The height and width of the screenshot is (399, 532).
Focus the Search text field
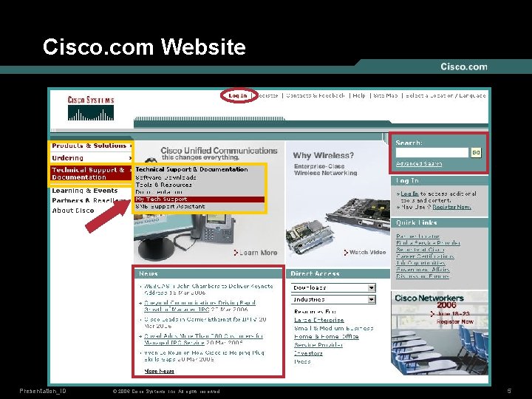pos(432,153)
